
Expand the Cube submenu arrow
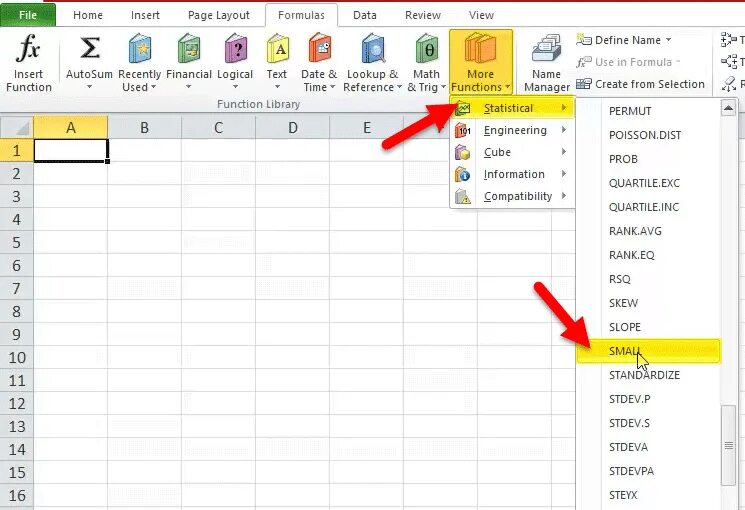564,152
